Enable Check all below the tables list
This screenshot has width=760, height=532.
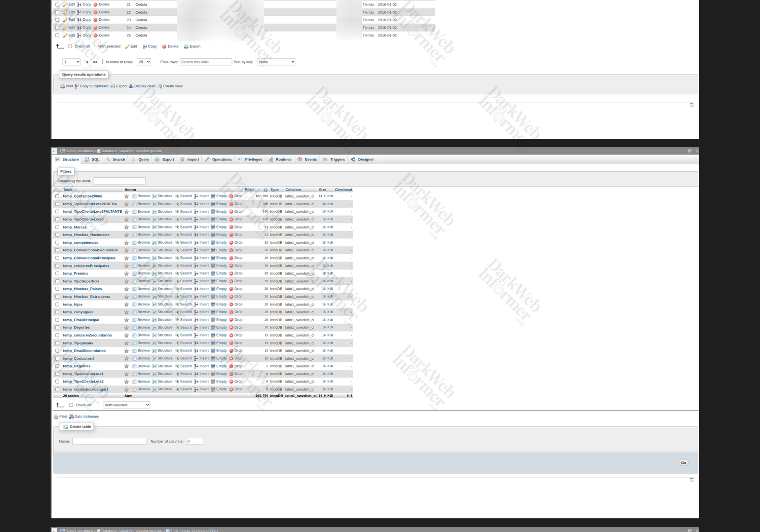coord(71,405)
